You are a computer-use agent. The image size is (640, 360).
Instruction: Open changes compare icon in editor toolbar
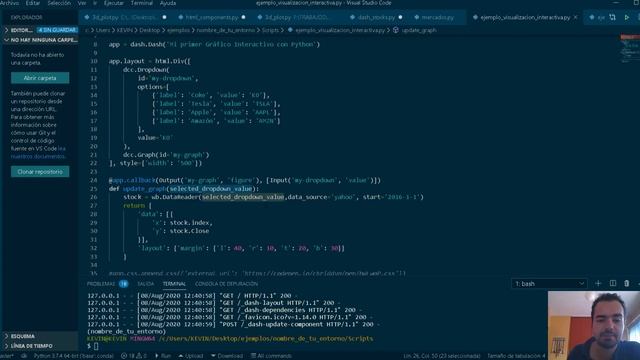(612, 17)
